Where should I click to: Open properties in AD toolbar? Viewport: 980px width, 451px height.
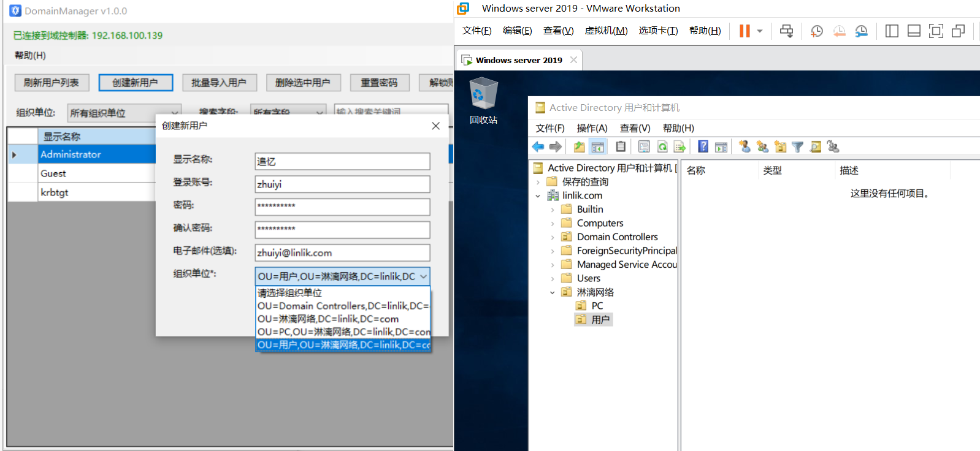tap(644, 146)
